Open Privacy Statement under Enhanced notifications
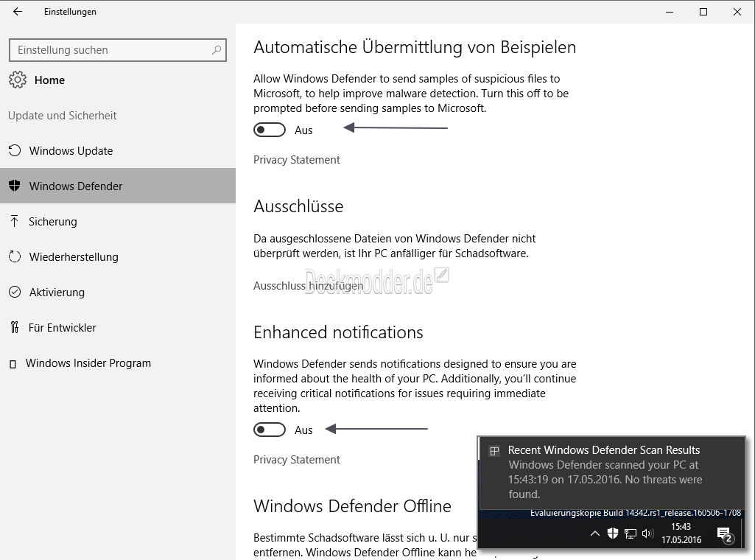The image size is (755, 560). coord(297,460)
